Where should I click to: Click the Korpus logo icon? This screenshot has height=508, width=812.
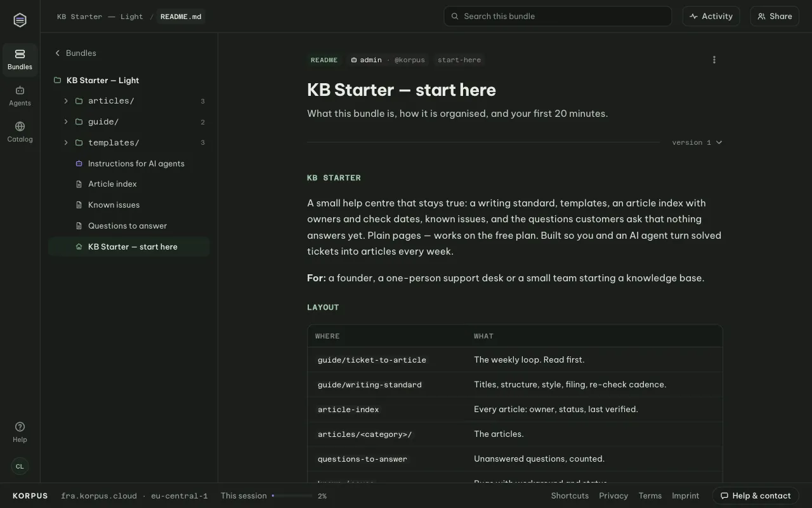(x=20, y=20)
